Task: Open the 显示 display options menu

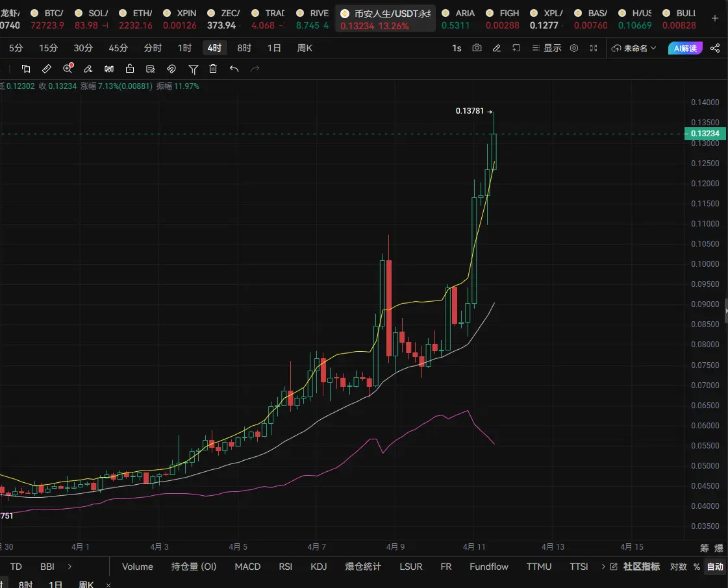Action: pos(547,48)
